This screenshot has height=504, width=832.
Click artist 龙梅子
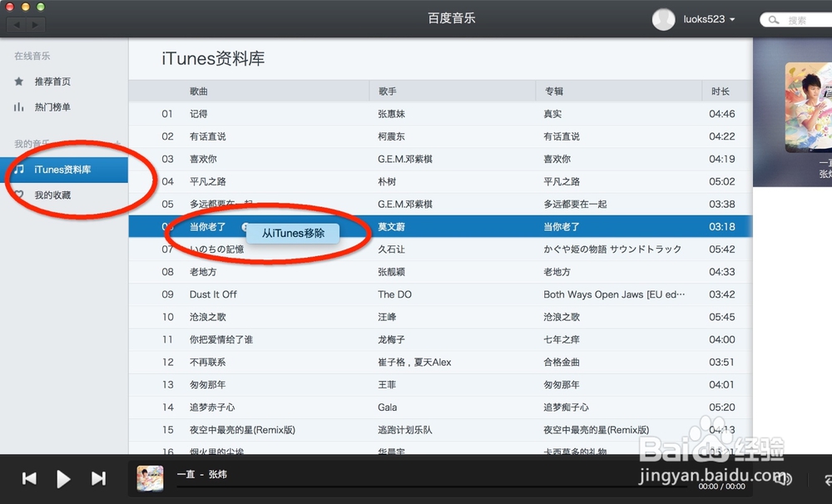tap(392, 339)
